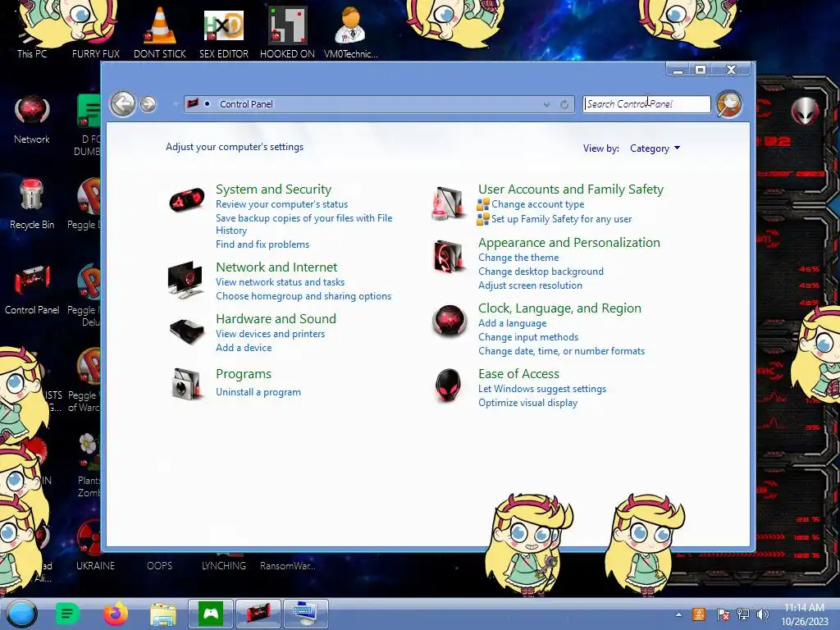Click Find and fix problems
This screenshot has width=840, height=630.
(262, 244)
